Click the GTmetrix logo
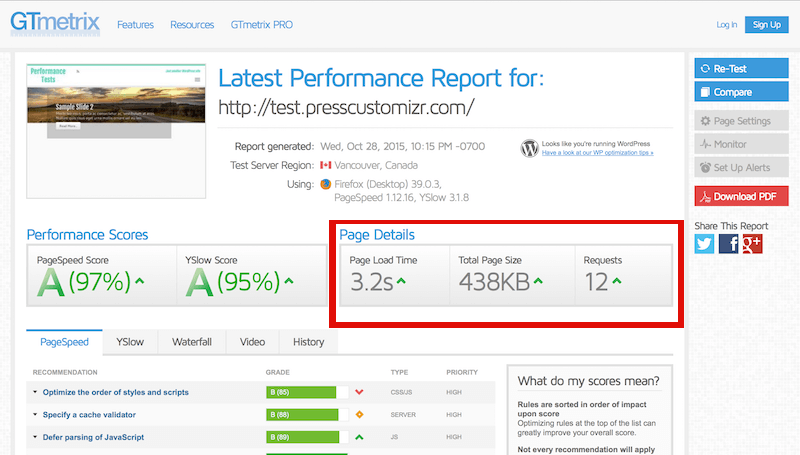 coord(55,23)
